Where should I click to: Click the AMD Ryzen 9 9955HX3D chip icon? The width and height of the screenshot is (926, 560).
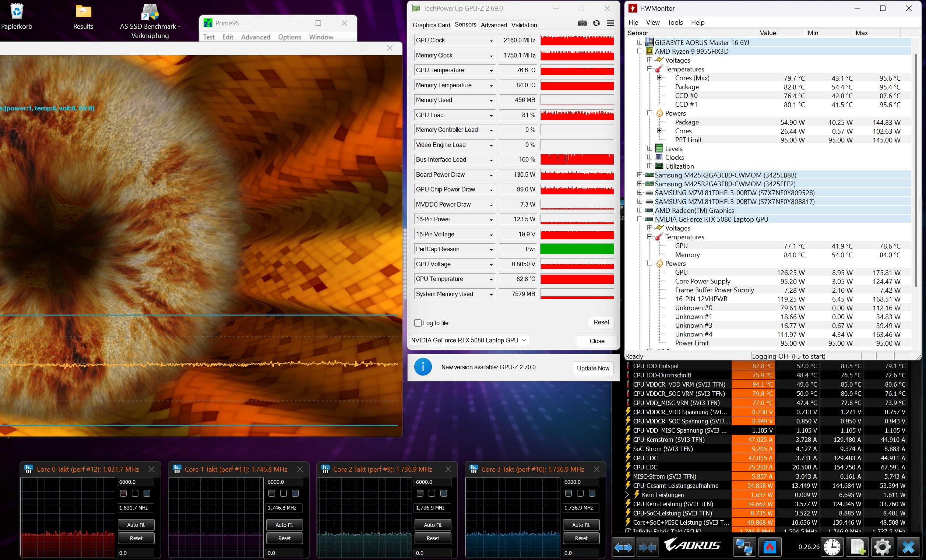[649, 51]
